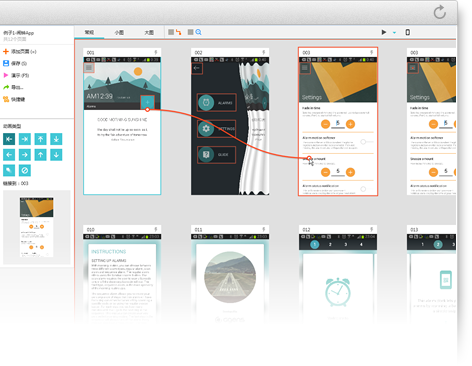The image size is (472, 366).
Task: Select the plain right arrow animation icon
Action: tap(25, 155)
